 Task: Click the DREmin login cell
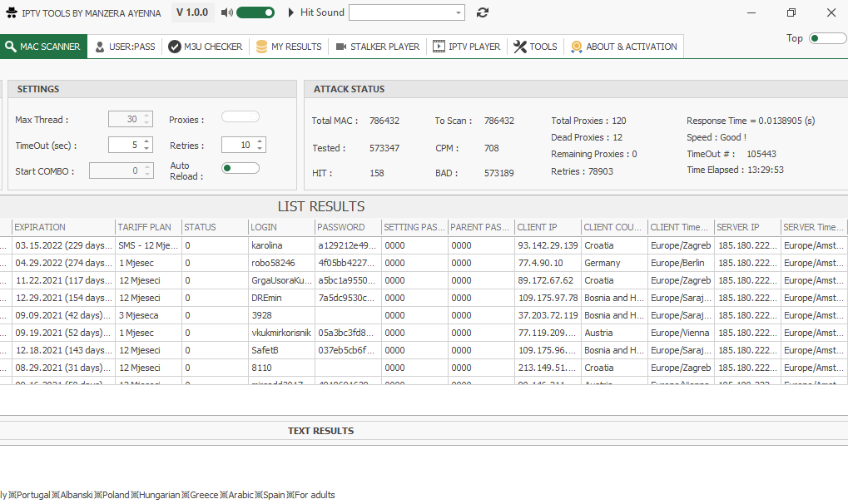click(x=280, y=298)
